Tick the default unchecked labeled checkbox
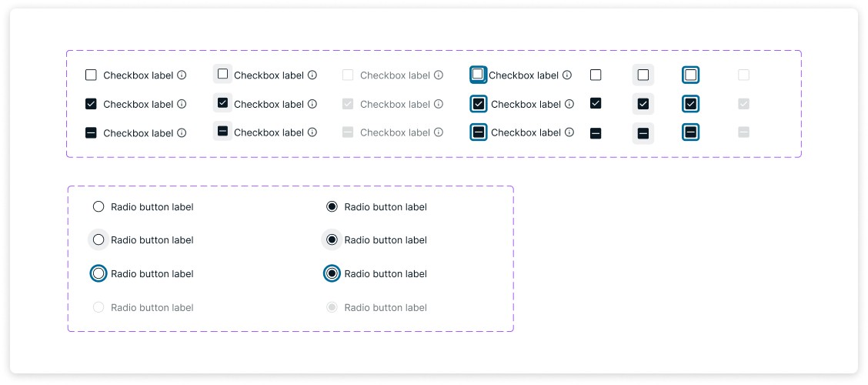Screen dimensions: 868x385 tap(92, 75)
